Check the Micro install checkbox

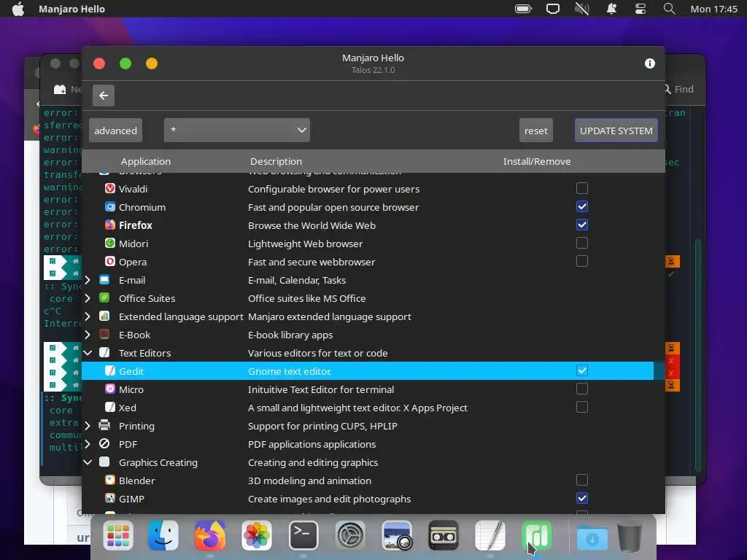(581, 389)
